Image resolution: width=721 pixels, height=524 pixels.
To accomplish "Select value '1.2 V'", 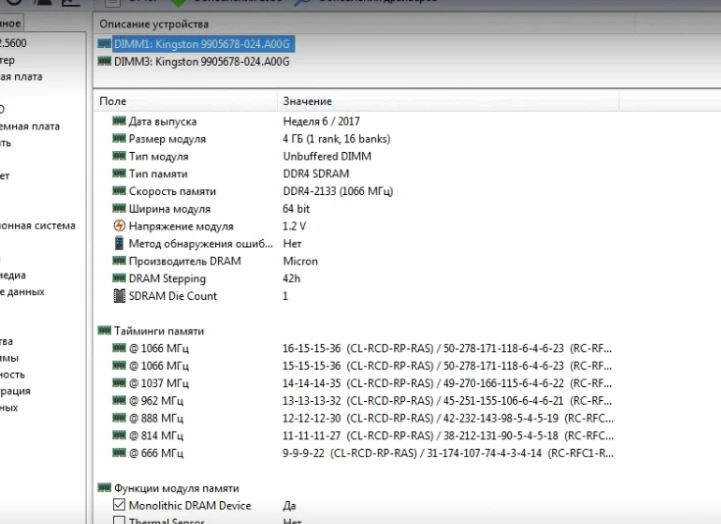I will coord(294,226).
